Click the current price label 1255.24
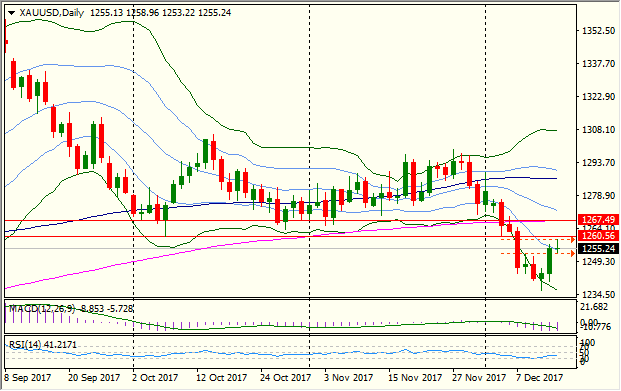The height and width of the screenshot is (391, 621). pyautogui.click(x=598, y=249)
